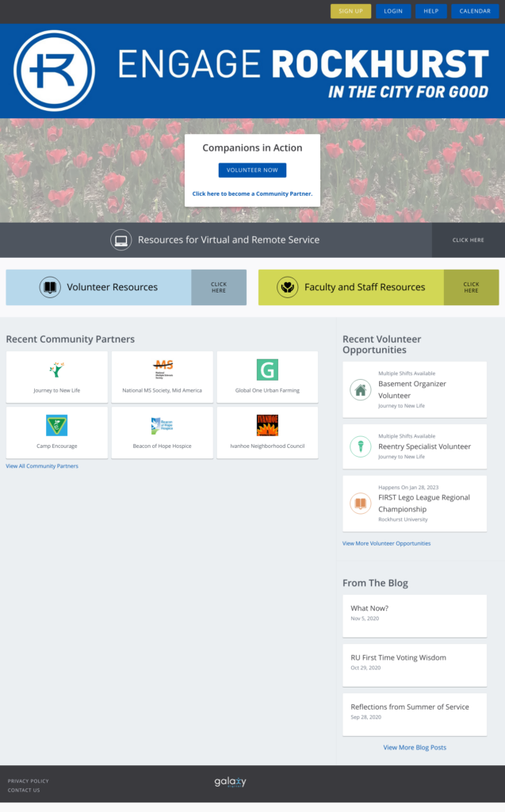Open the LOGIN page
Screen dimensions: 505x812
[393, 11]
